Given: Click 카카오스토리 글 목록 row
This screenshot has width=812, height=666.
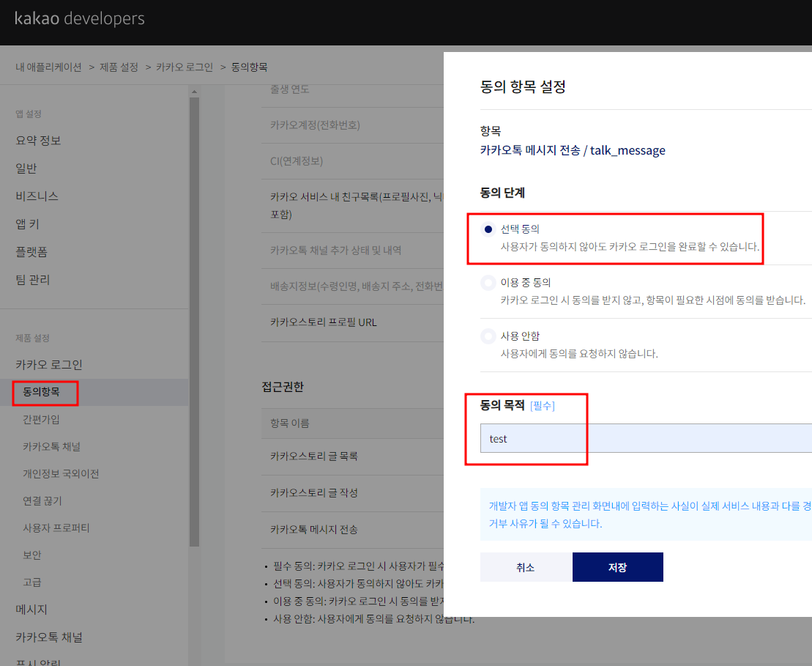Looking at the screenshot, I should 352,456.
